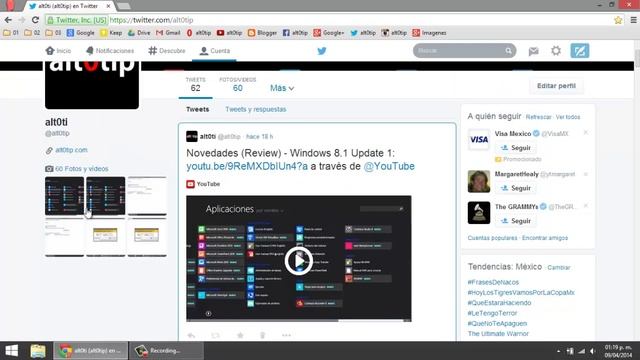The image size is (640, 360).
Task: Open the 60 Fotos y videos link
Action: click(x=82, y=169)
